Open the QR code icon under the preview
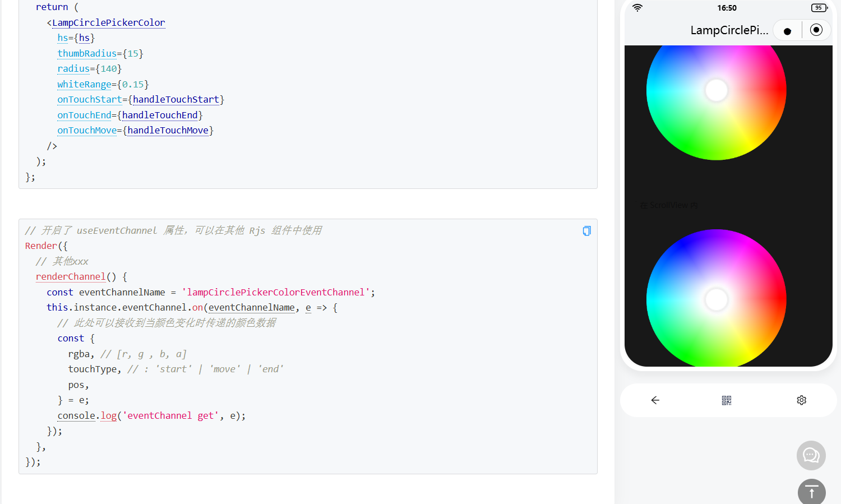This screenshot has width=841, height=504. (727, 400)
